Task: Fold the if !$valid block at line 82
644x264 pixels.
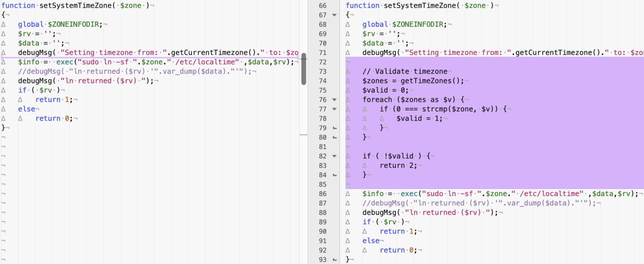Action: pos(334,156)
